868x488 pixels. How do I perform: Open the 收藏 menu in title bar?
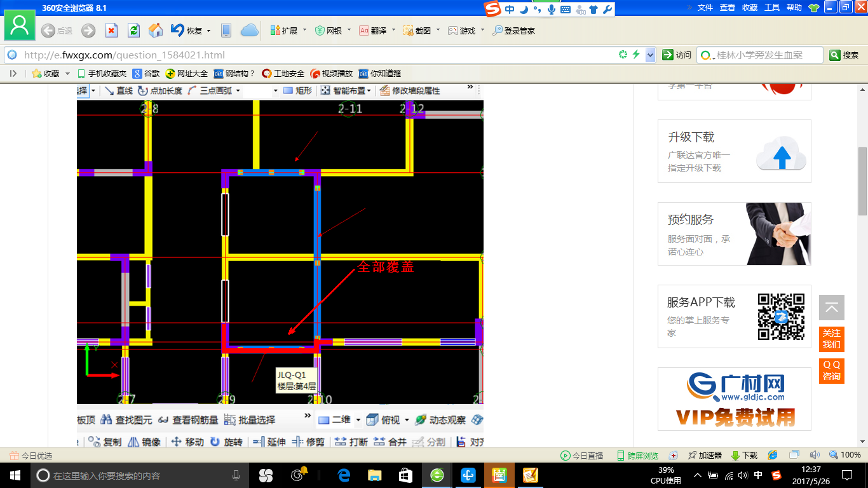point(750,8)
